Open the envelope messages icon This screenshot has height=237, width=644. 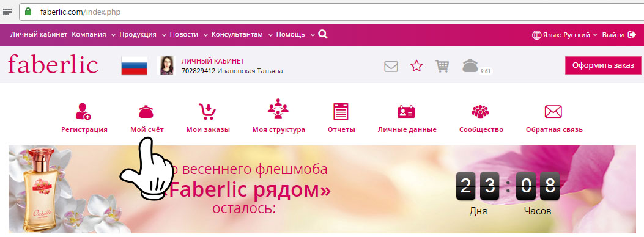click(x=391, y=66)
